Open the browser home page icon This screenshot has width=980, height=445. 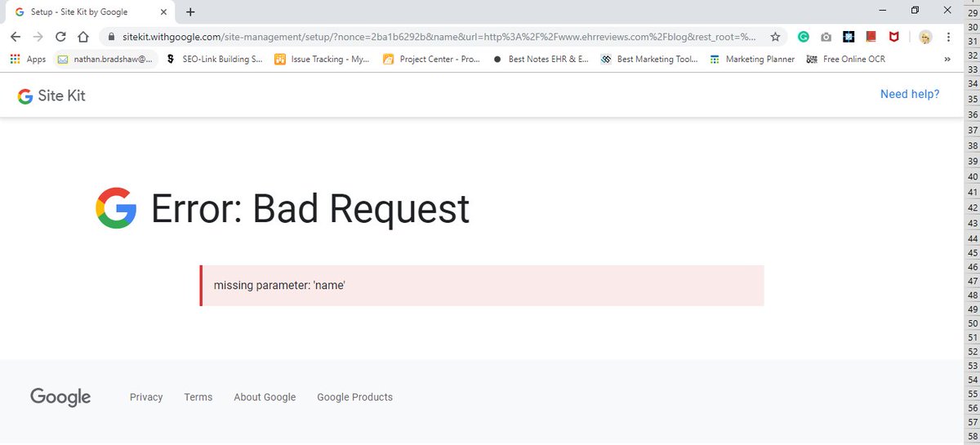click(x=83, y=37)
